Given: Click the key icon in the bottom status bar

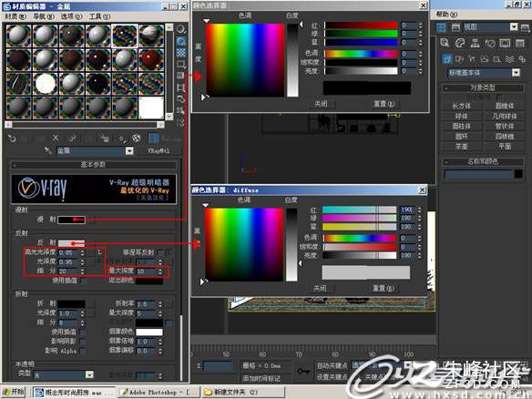Looking at the screenshot, I should pyautogui.click(x=303, y=371).
